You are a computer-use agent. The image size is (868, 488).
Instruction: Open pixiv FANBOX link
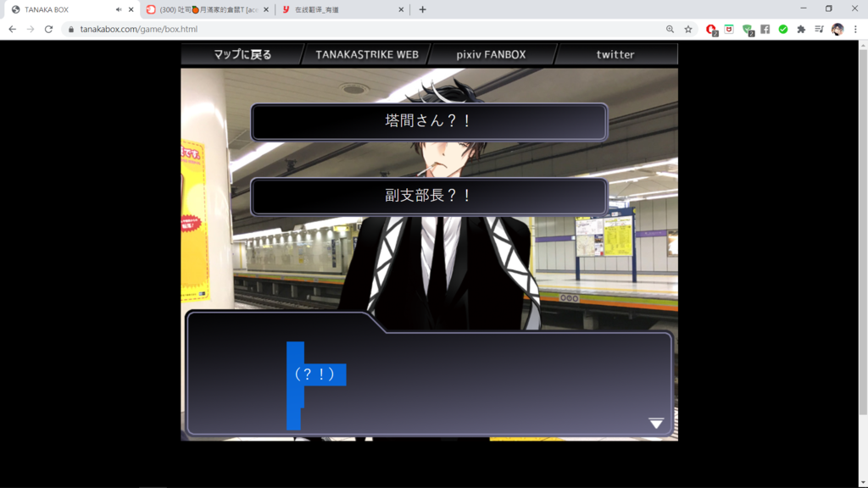tap(491, 54)
